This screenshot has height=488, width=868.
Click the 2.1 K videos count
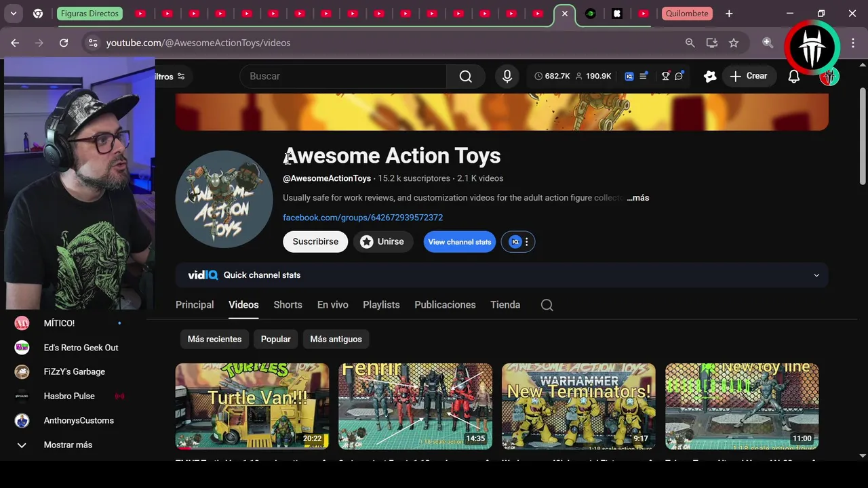tap(480, 178)
